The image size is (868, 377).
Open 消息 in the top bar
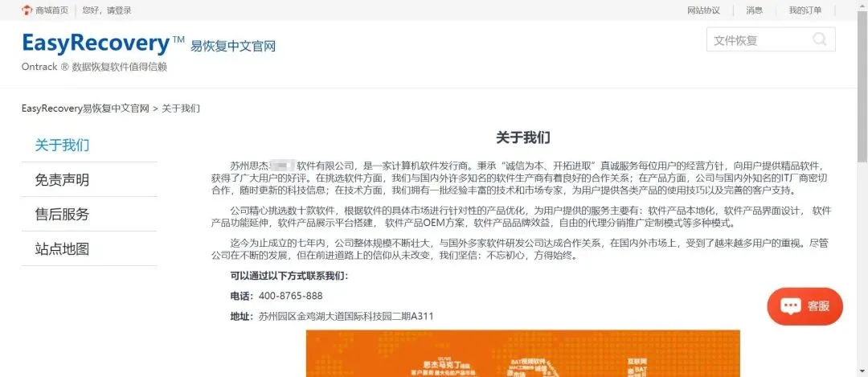pos(754,10)
